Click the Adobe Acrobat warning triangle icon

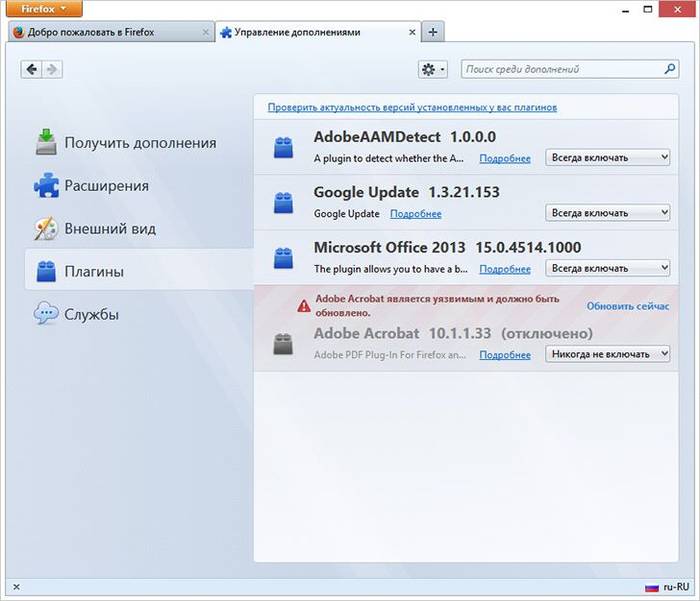304,306
